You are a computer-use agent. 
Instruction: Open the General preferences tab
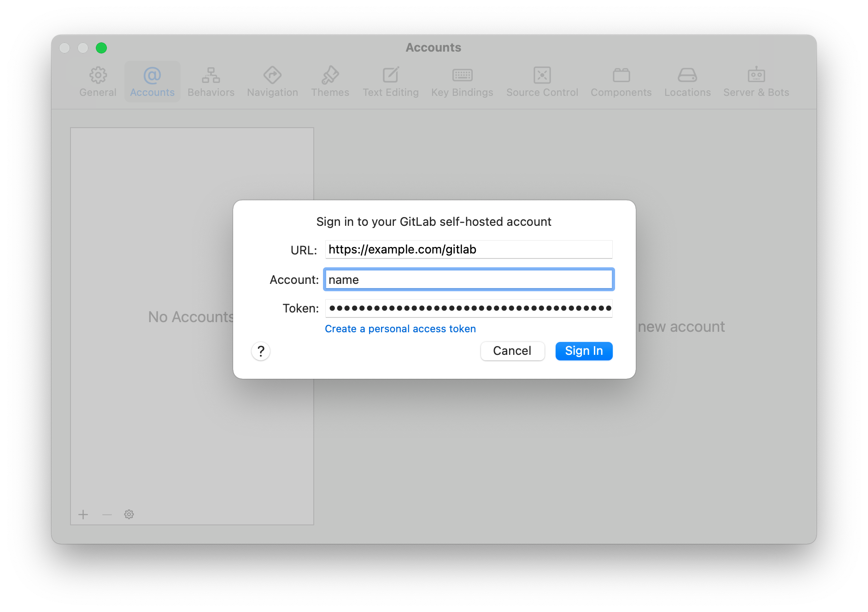click(98, 82)
